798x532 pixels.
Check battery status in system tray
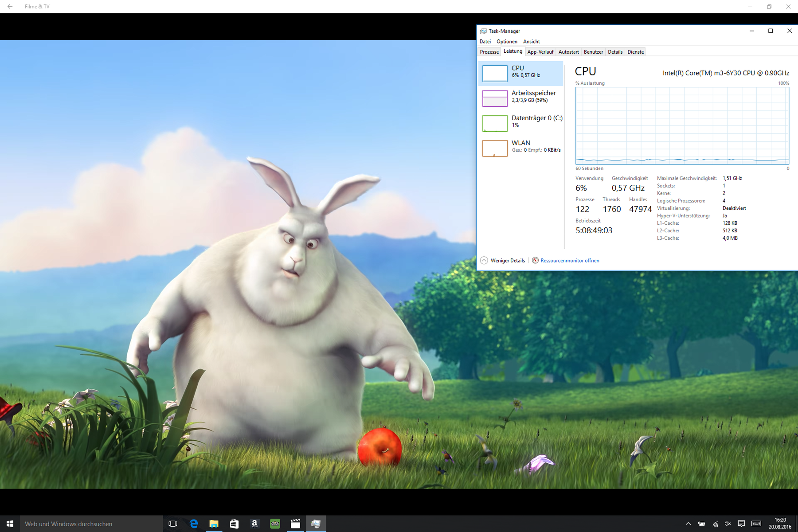[701, 524]
